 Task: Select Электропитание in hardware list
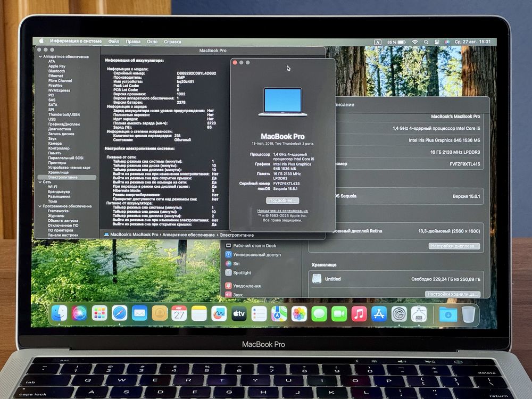[x=67, y=177]
